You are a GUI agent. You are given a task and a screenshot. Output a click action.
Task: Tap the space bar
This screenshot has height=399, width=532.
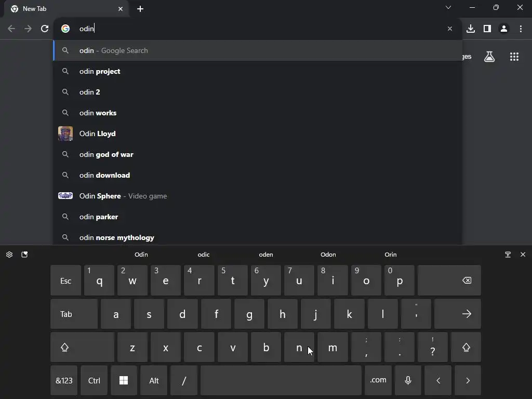click(281, 380)
